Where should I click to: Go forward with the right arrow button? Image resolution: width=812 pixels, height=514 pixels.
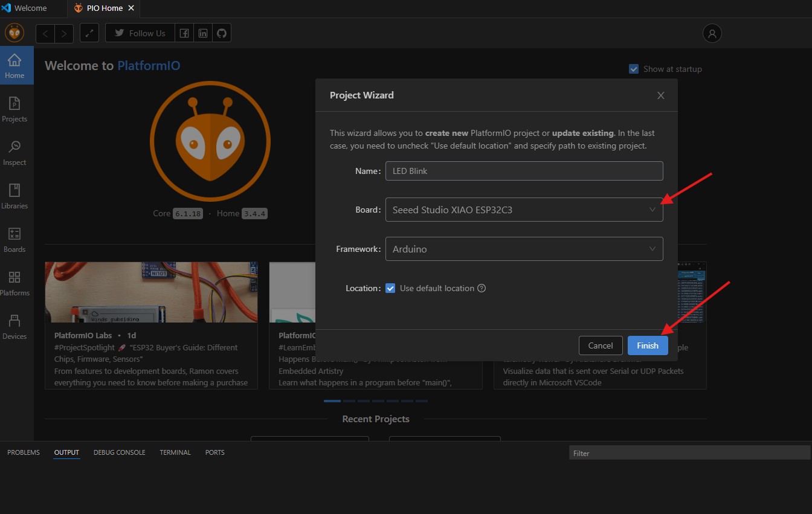pyautogui.click(x=64, y=33)
